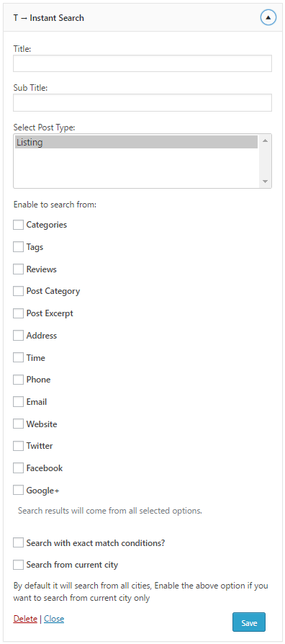Toggle the Post Excerpt checkbox
This screenshot has width=285, height=644.
[x=18, y=313]
